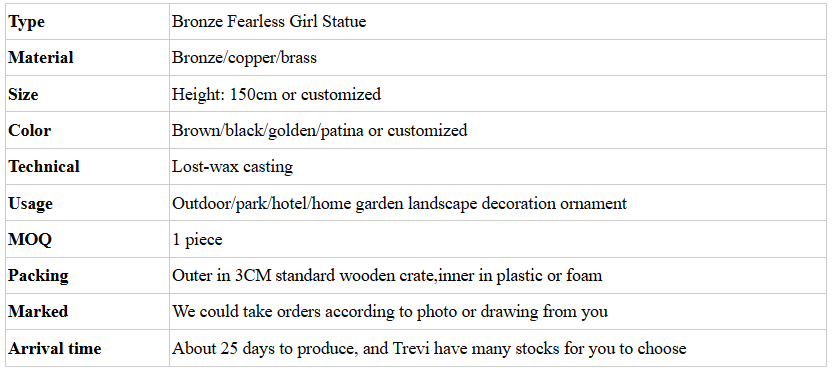Click the Bronze/copper/brass value
This screenshot has width=833, height=376.
pos(244,57)
